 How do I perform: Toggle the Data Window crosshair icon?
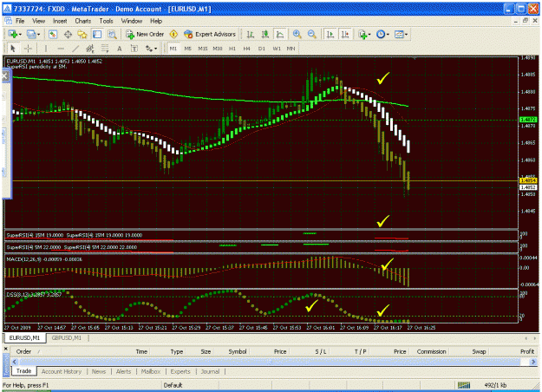(x=68, y=34)
